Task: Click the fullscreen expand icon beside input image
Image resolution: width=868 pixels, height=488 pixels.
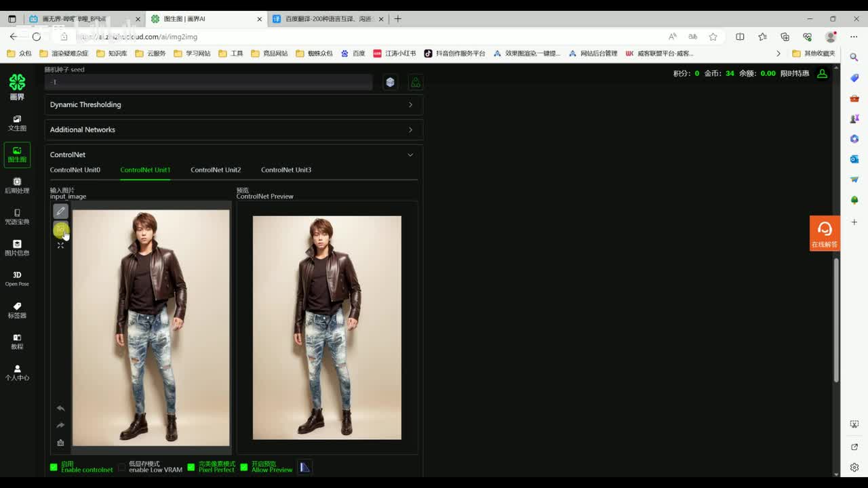Action: point(60,245)
